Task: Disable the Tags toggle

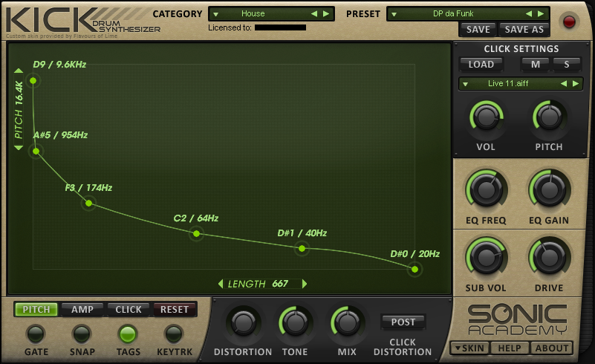Action: (x=128, y=334)
